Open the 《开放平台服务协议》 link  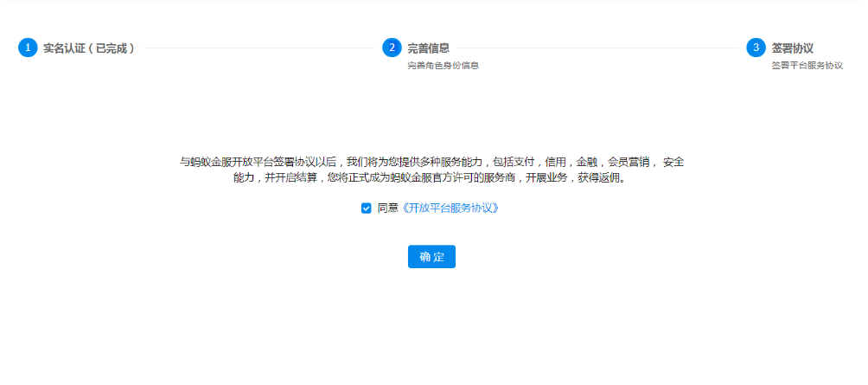[x=450, y=208]
